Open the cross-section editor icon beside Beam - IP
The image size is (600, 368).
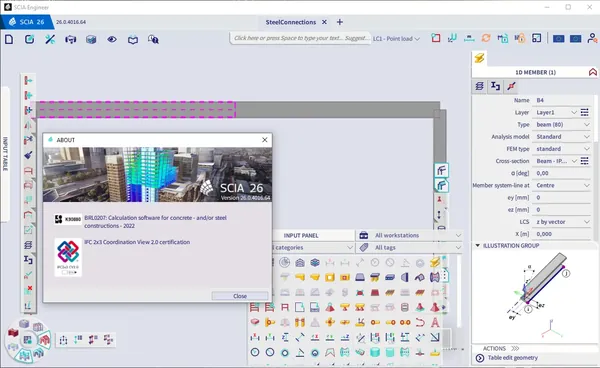(x=584, y=161)
